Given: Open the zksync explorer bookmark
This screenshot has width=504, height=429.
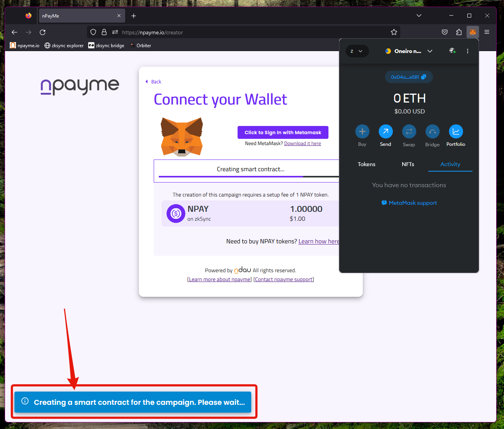Looking at the screenshot, I should 64,46.
